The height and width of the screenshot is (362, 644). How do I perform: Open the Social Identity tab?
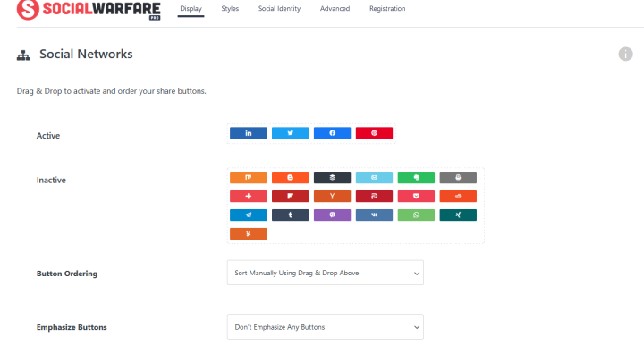click(x=279, y=9)
